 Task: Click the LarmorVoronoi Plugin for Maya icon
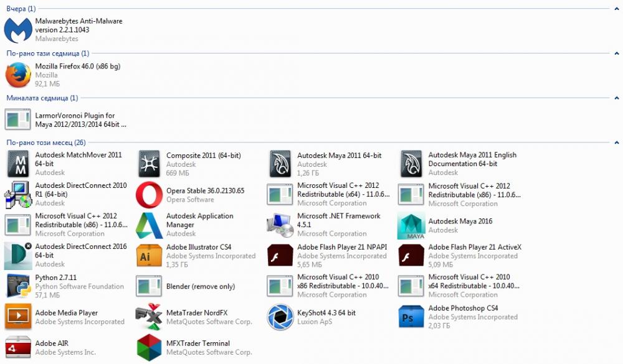pos(18,119)
